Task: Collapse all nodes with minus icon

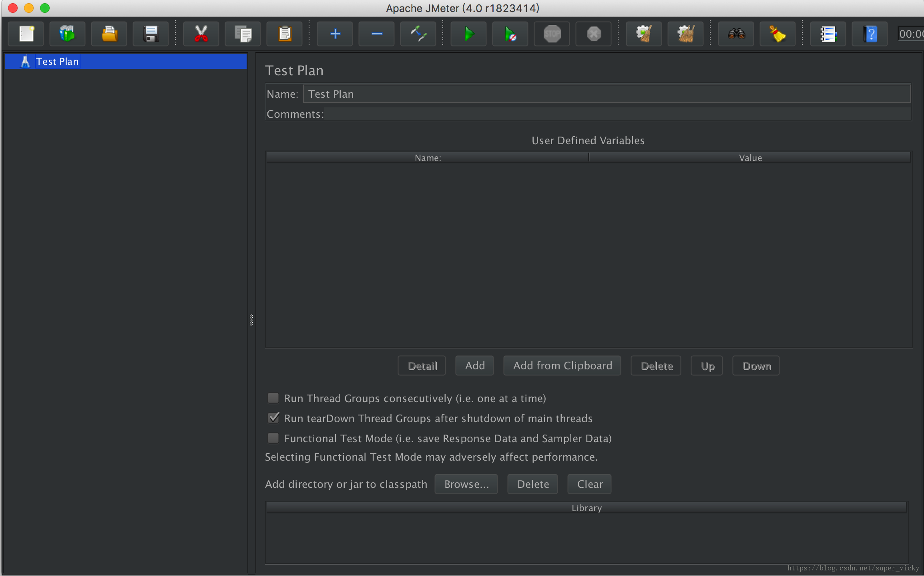Action: pos(376,34)
